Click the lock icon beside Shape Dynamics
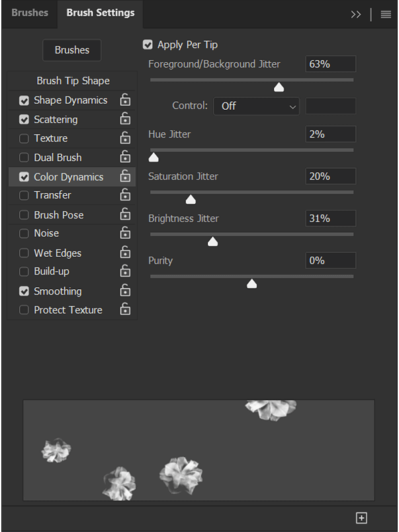The width and height of the screenshot is (399, 532). click(124, 100)
